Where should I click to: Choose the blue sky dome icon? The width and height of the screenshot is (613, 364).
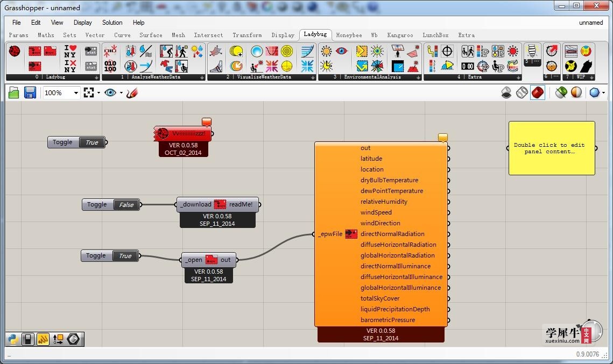(257, 51)
